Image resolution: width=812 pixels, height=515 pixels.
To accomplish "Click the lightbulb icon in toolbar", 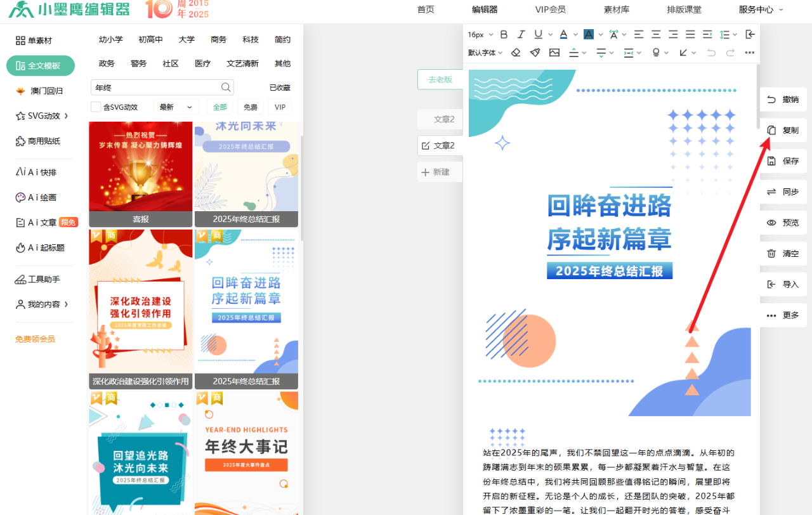I will pos(657,53).
